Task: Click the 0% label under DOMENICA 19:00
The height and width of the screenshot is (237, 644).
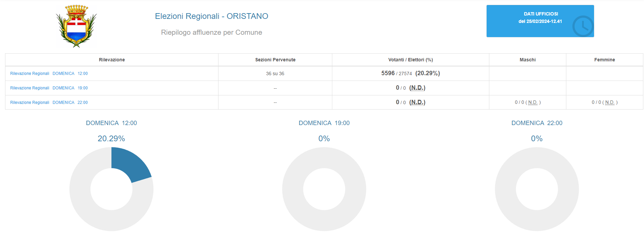Action: click(324, 139)
